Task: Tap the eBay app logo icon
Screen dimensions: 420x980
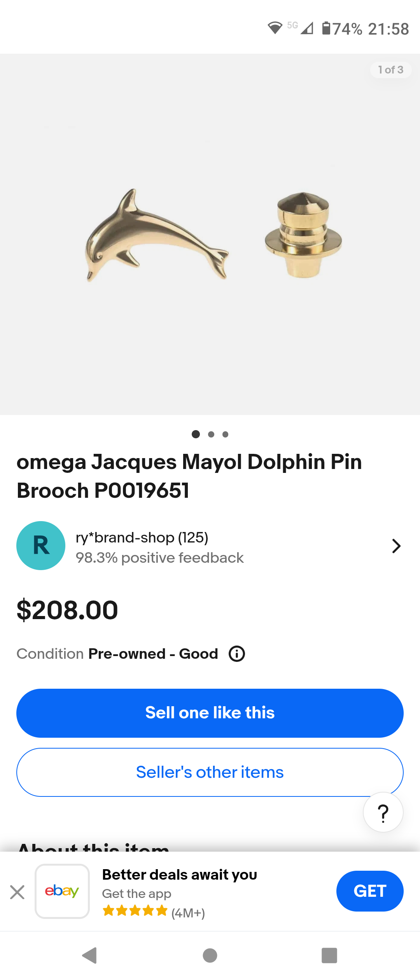Action: [62, 891]
